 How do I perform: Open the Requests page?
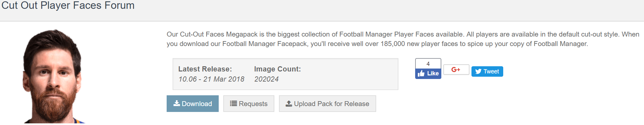pyautogui.click(x=249, y=103)
